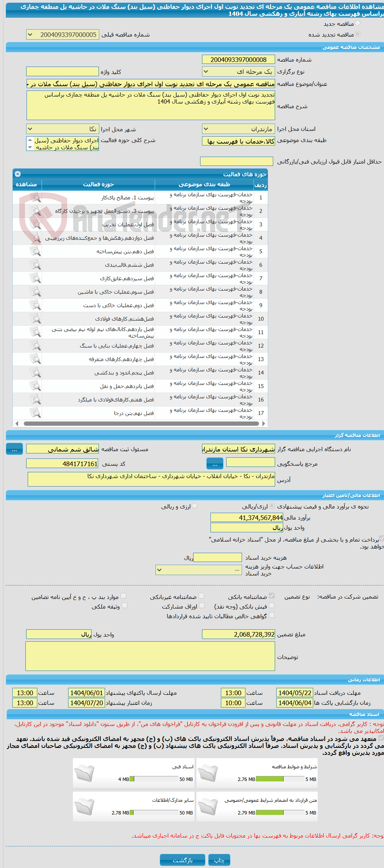The image size is (384, 868).
Task: Click the برآورد مالی value field
Action: coord(247,518)
